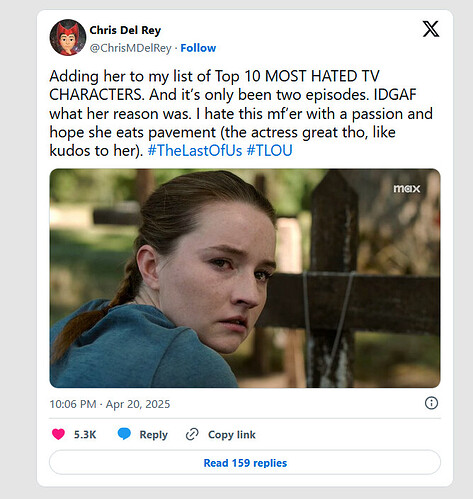This screenshot has height=499, width=473.
Task: Open the 10:06 PM Apr 20, 2025 timestamp
Action: pos(110,404)
